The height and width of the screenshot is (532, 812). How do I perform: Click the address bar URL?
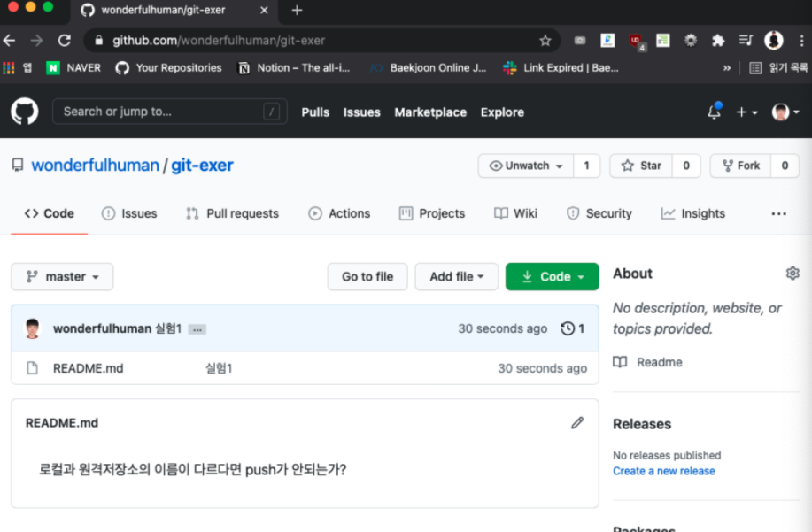219,41
